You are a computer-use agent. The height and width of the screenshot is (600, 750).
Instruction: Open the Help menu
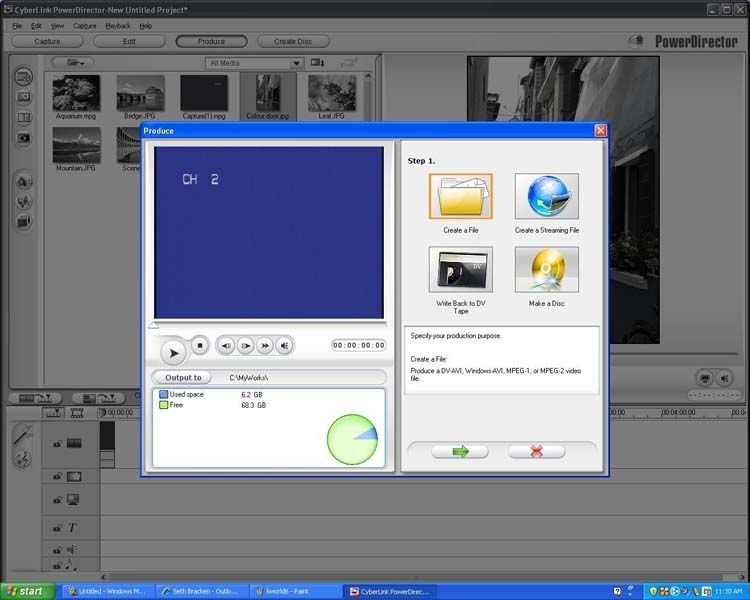coord(145,26)
